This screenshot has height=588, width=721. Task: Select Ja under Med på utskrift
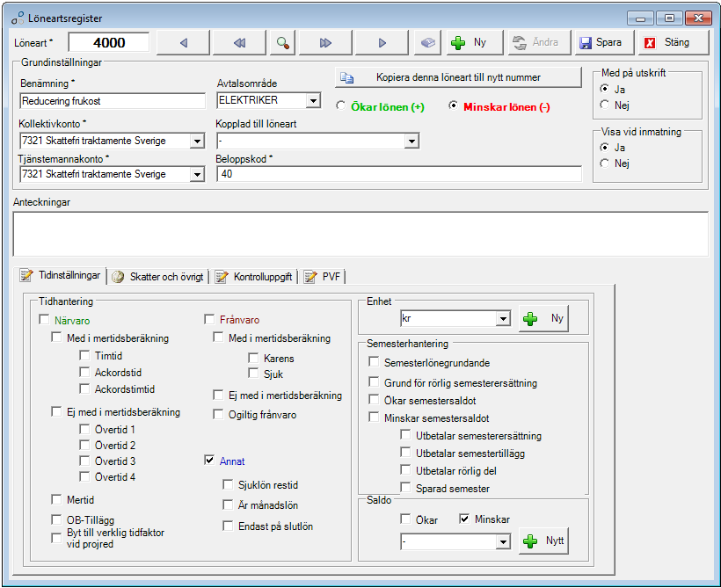coord(605,88)
